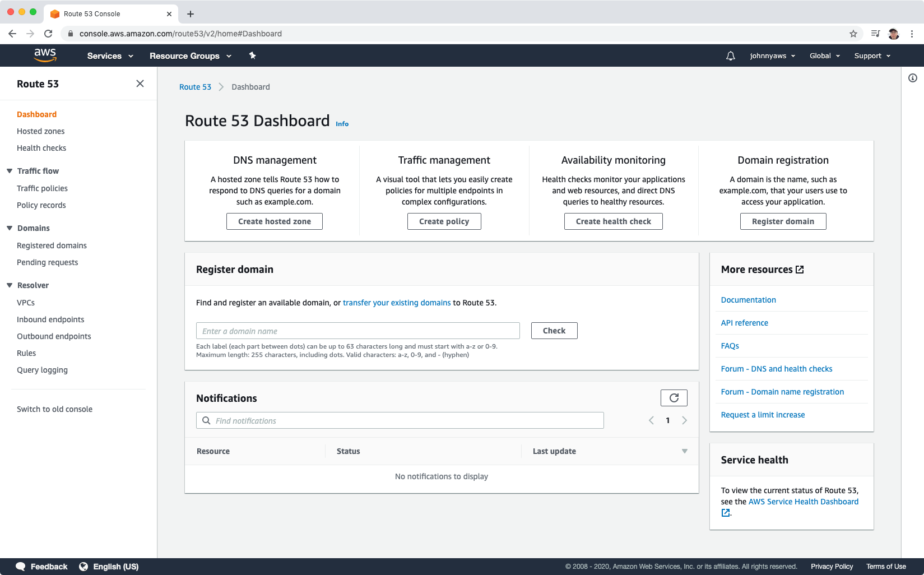
Task: Click the external link icon beside More resources
Action: click(800, 270)
